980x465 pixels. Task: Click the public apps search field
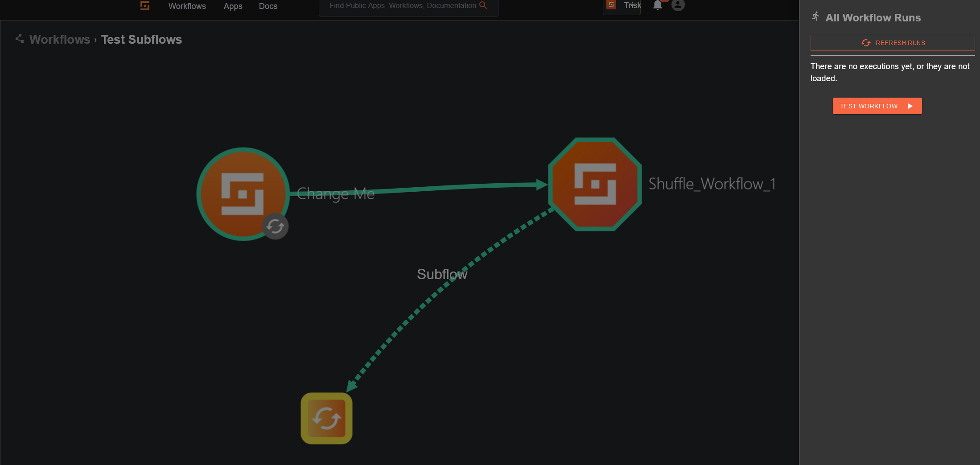pyautogui.click(x=401, y=5)
